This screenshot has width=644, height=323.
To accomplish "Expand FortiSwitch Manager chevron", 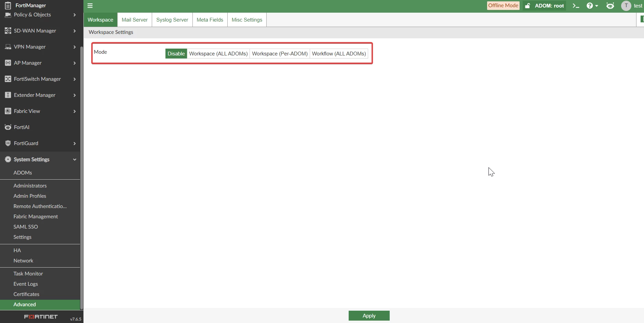I will point(75,79).
